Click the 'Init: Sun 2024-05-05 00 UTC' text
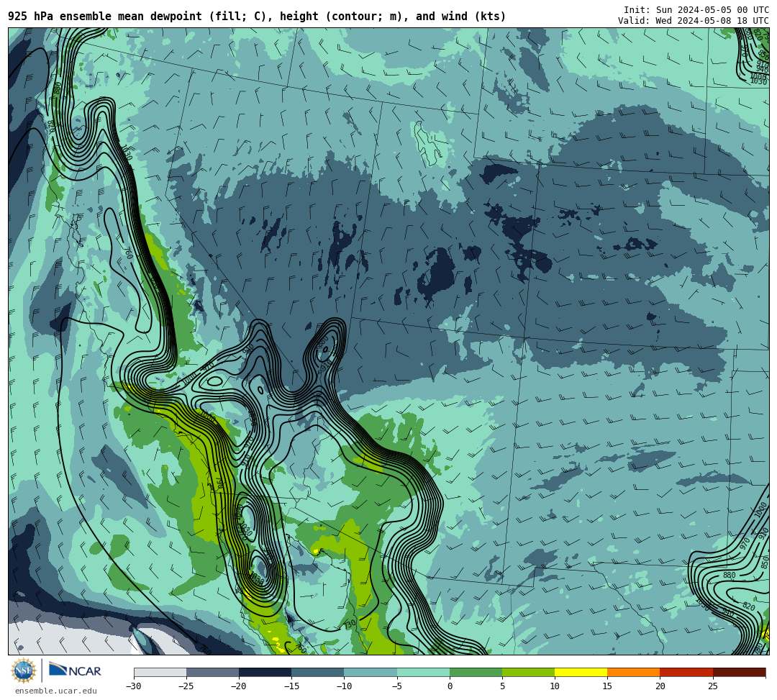The image size is (777, 700). [x=696, y=10]
